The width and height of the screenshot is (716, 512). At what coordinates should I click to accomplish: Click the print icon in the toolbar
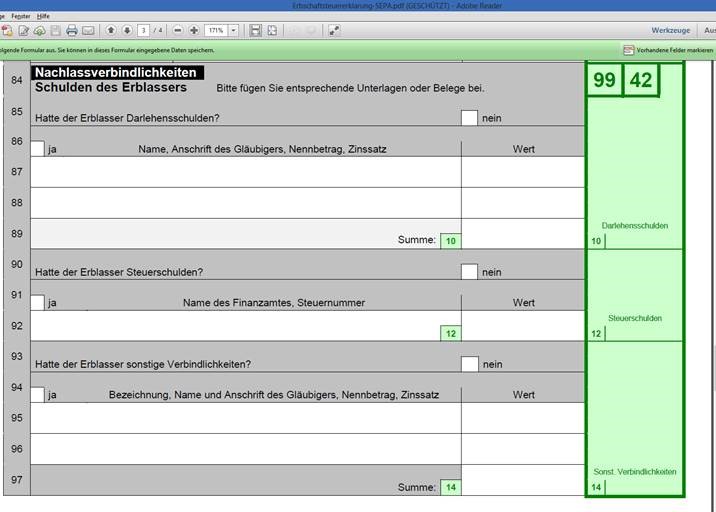point(72,31)
